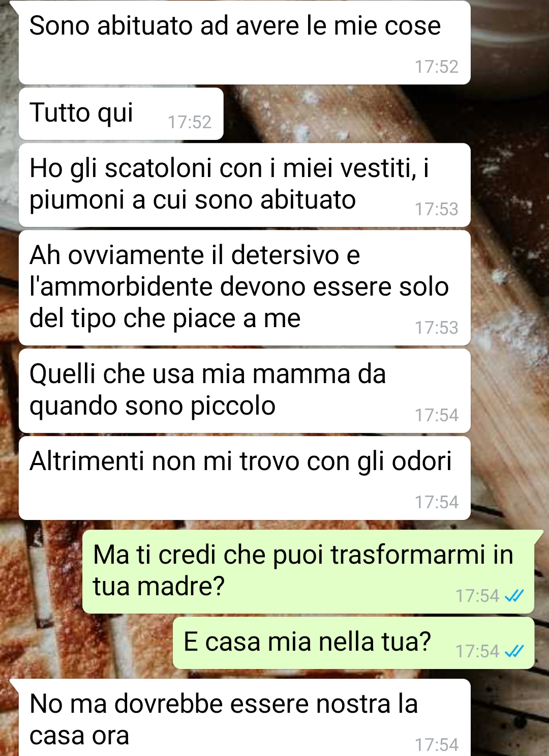This screenshot has width=549, height=756.
Task: Tap 17:54 timestamp of 'quando sono piccolo' message
Action: [x=437, y=415]
